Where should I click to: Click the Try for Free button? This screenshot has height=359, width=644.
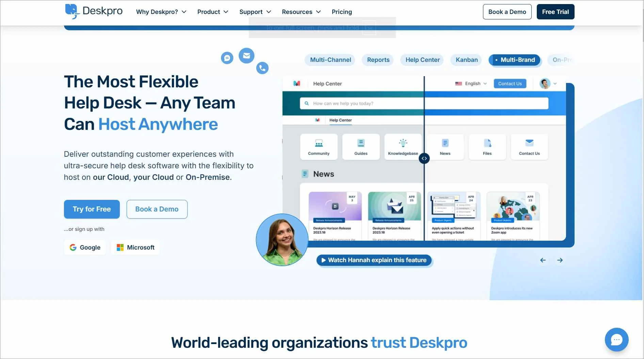click(92, 209)
